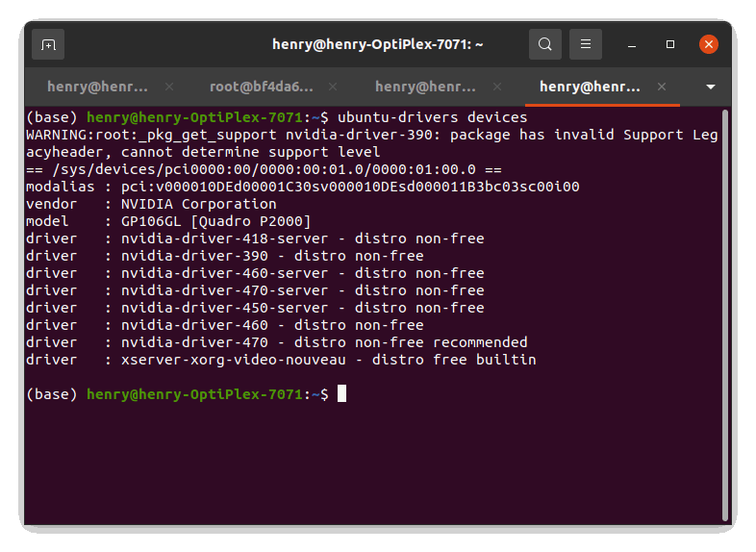This screenshot has width=756, height=552.
Task: Maximize the terminal window
Action: (x=670, y=44)
